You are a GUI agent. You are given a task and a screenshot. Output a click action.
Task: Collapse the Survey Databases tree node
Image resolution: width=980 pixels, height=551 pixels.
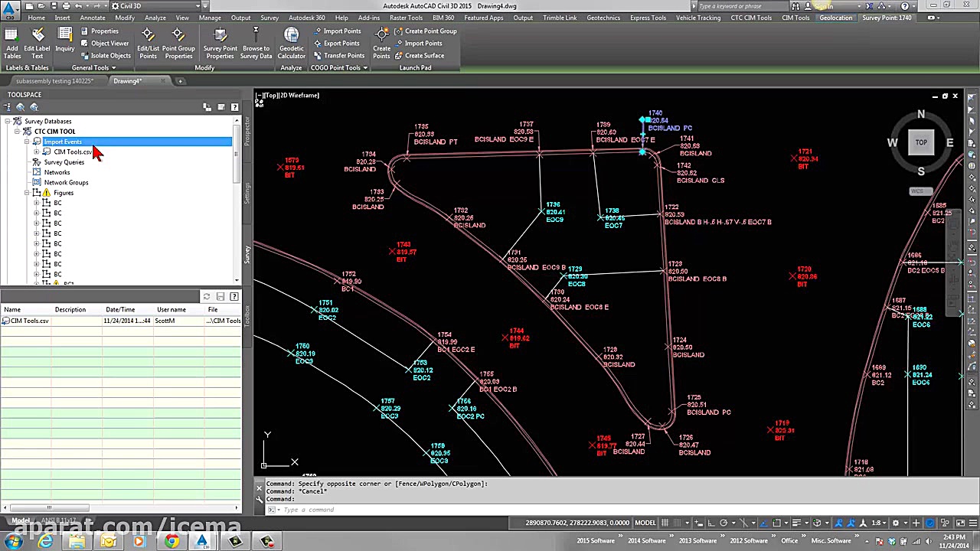(x=8, y=122)
